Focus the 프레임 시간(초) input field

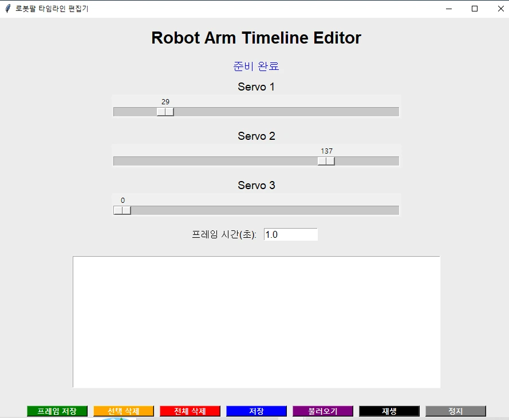(290, 234)
